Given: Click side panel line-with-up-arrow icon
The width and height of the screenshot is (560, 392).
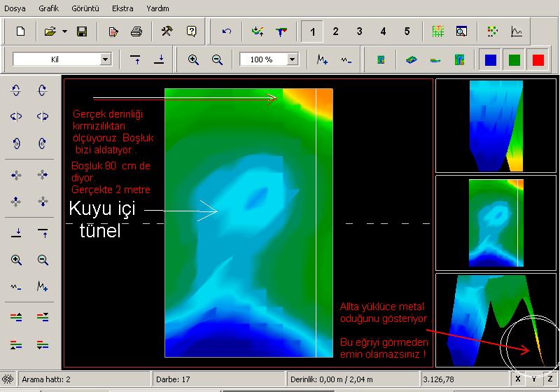Looking at the screenshot, I should 43,233.
